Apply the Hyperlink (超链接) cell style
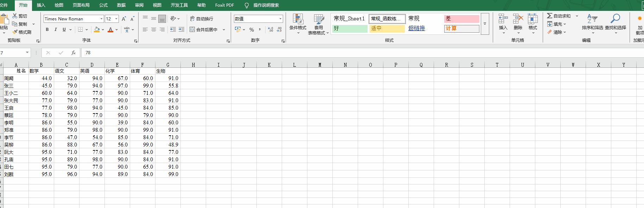 (416, 28)
